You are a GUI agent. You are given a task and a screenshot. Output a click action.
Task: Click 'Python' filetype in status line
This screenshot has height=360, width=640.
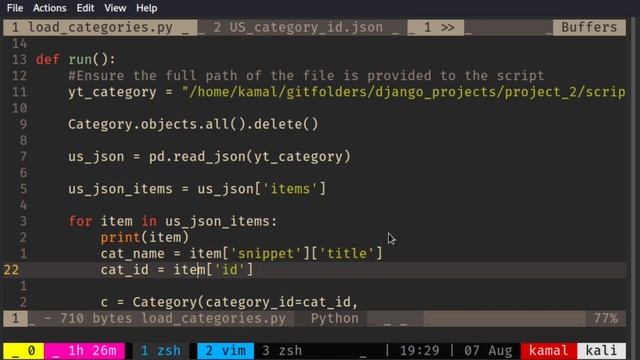pyautogui.click(x=335, y=318)
